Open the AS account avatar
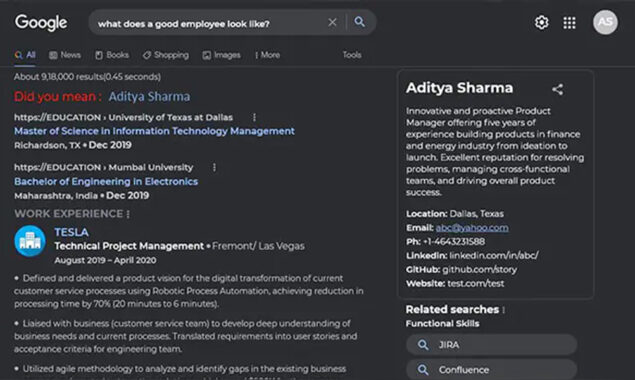635x380 pixels. click(605, 22)
